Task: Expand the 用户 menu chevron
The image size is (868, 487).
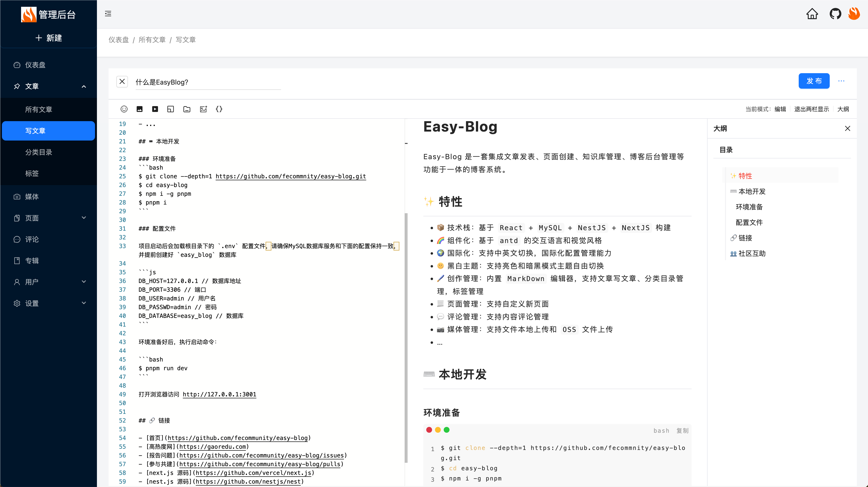Action: tap(84, 282)
